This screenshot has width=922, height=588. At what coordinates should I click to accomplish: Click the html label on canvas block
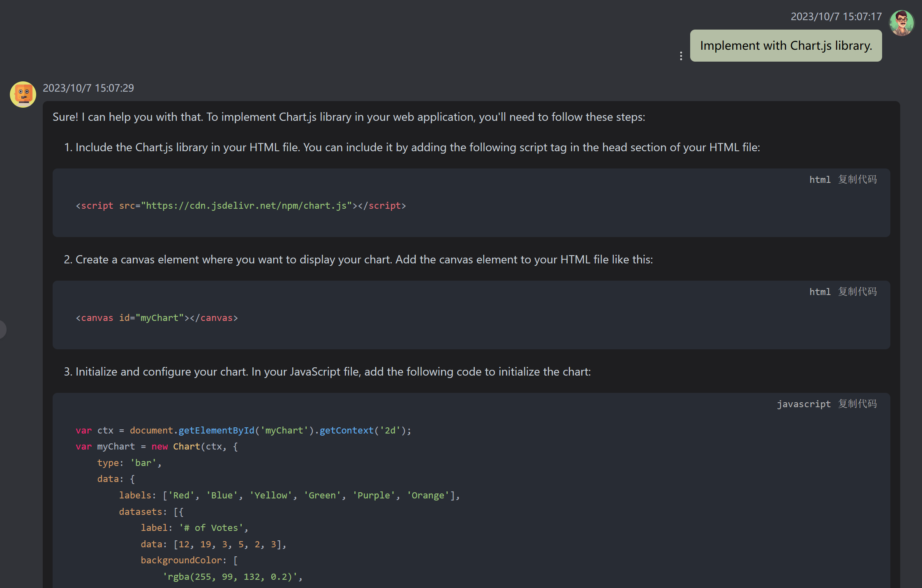[x=820, y=292]
